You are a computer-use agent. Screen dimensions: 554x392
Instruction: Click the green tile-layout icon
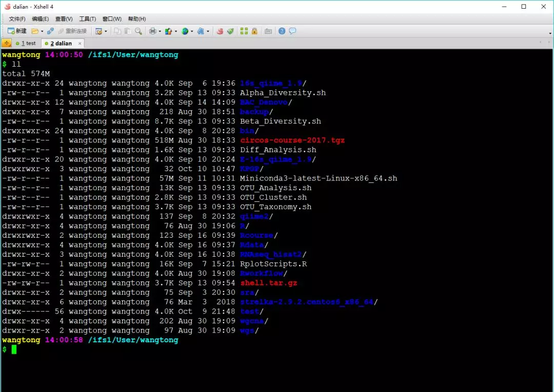244,31
